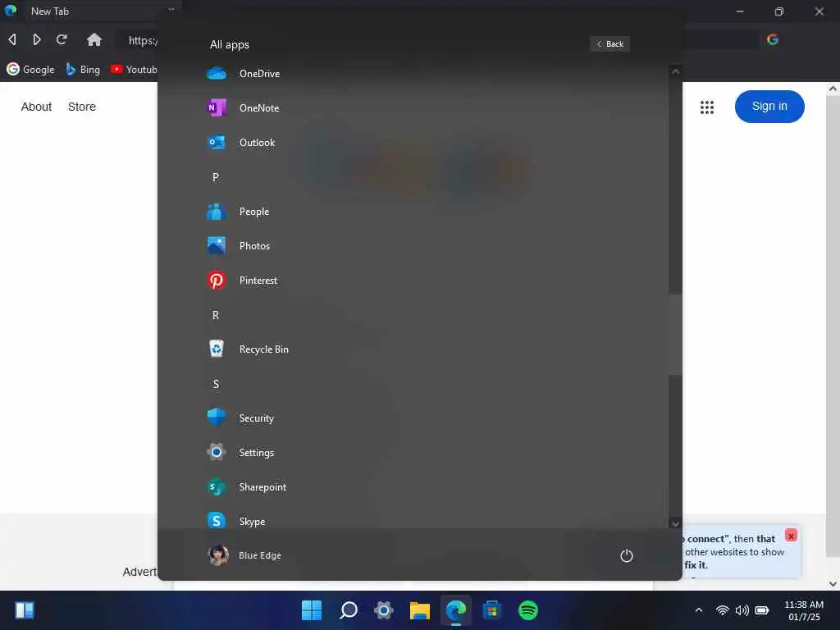
Task: Click the blue Sign in button
Action: [769, 107]
